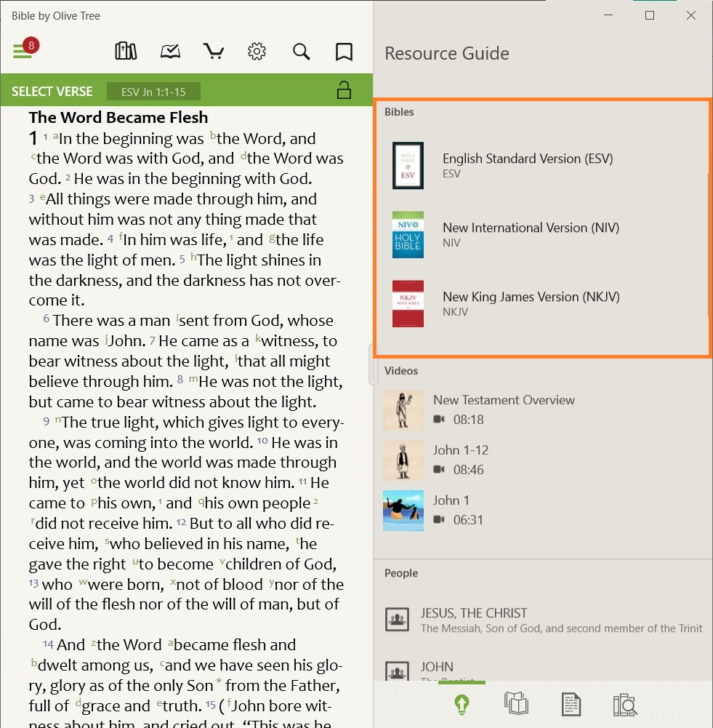Screen dimensions: 713x728
Task: Click the SELECT VERSE label
Action: click(52, 92)
